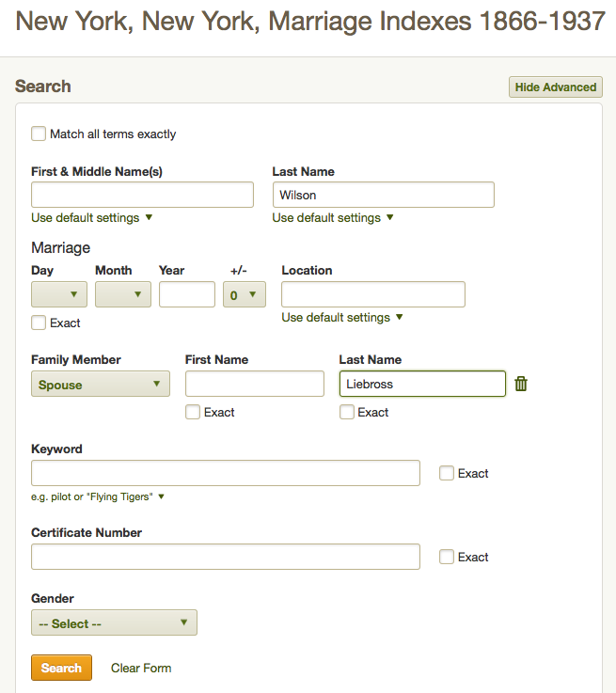Click into the marriage Year field
This screenshot has width=616, height=693.
[x=186, y=294]
